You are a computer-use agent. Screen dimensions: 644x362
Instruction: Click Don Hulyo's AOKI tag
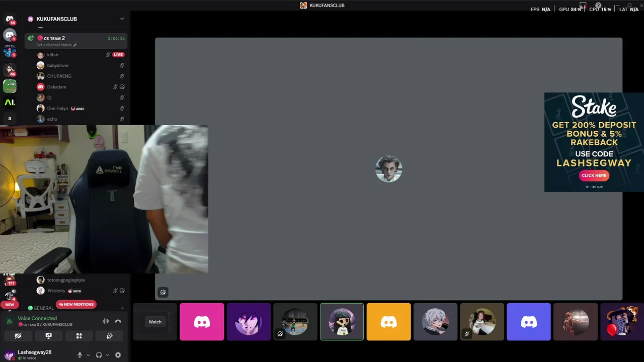[77, 109]
